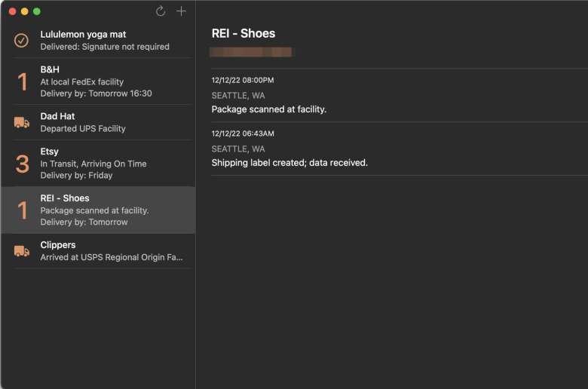Click the refresh deliveries icon

coord(161,11)
